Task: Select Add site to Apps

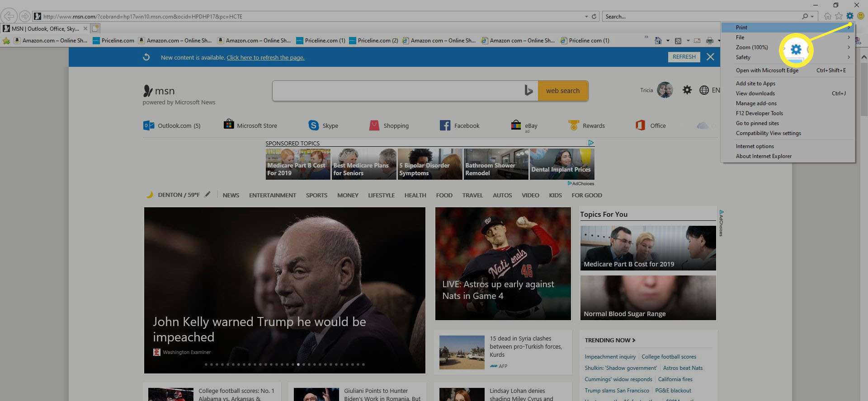Action: click(788, 83)
